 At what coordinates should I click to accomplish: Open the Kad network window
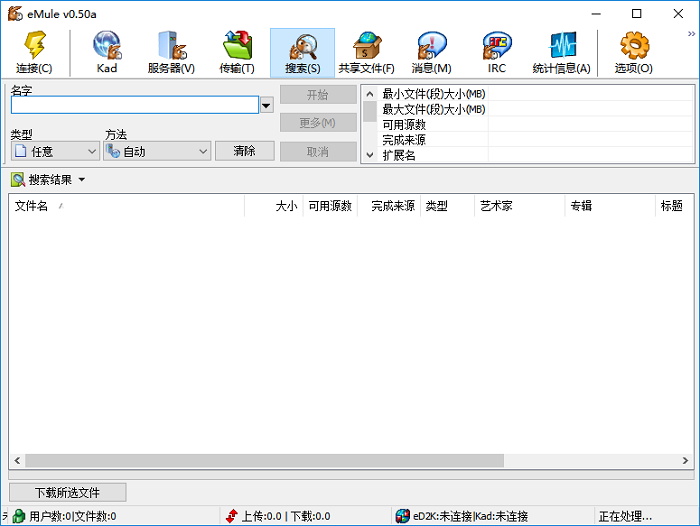(x=107, y=53)
